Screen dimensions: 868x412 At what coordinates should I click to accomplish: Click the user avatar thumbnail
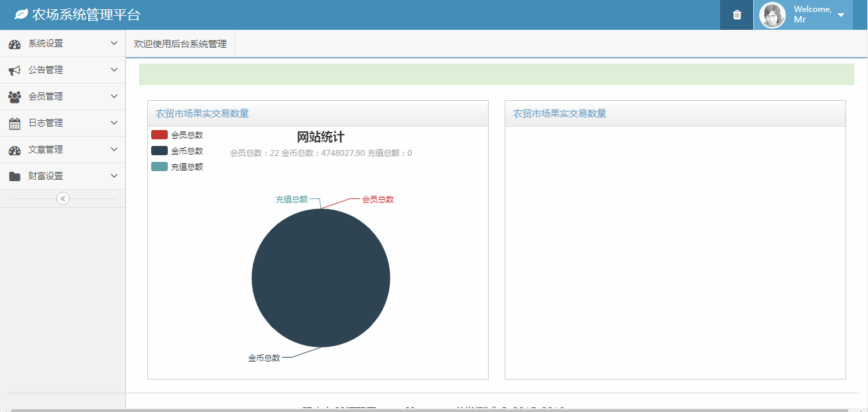tap(773, 15)
